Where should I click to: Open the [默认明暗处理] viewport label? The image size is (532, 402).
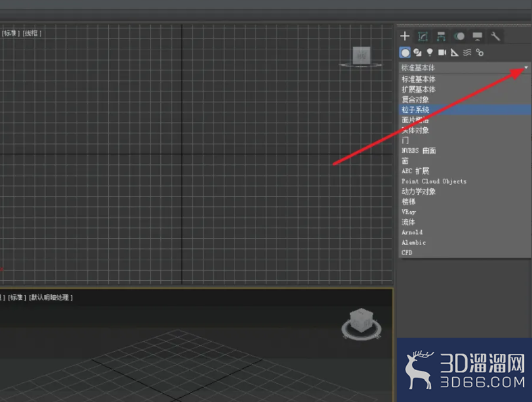(51, 297)
